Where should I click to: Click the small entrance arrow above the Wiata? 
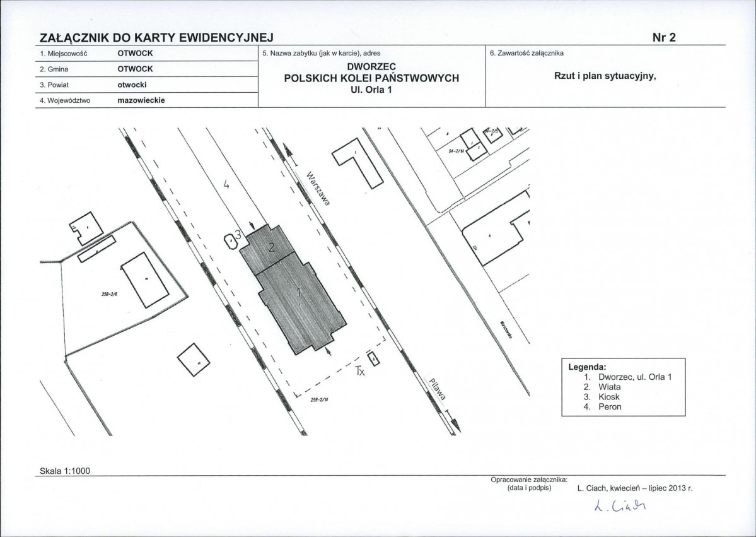tap(252, 225)
